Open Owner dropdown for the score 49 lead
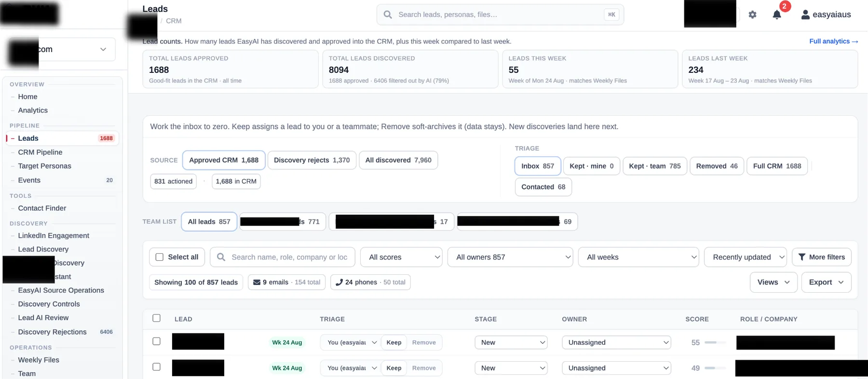Image resolution: width=868 pixels, height=379 pixels. click(616, 368)
